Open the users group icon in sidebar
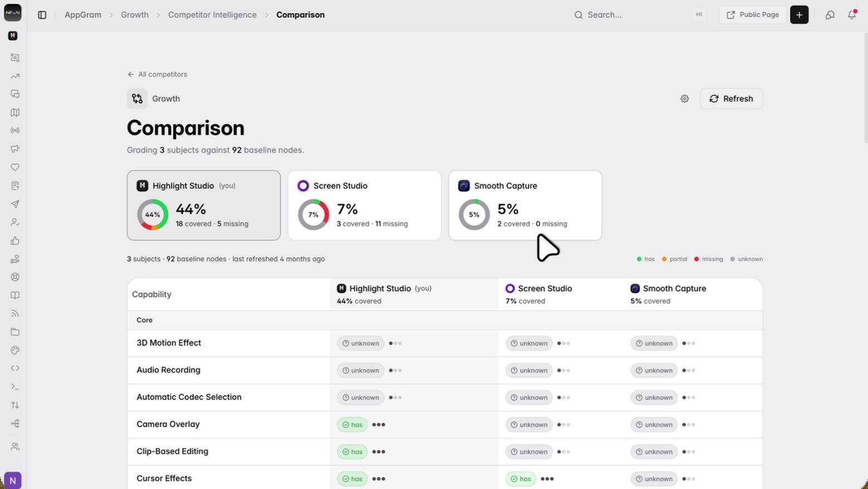 [15, 447]
